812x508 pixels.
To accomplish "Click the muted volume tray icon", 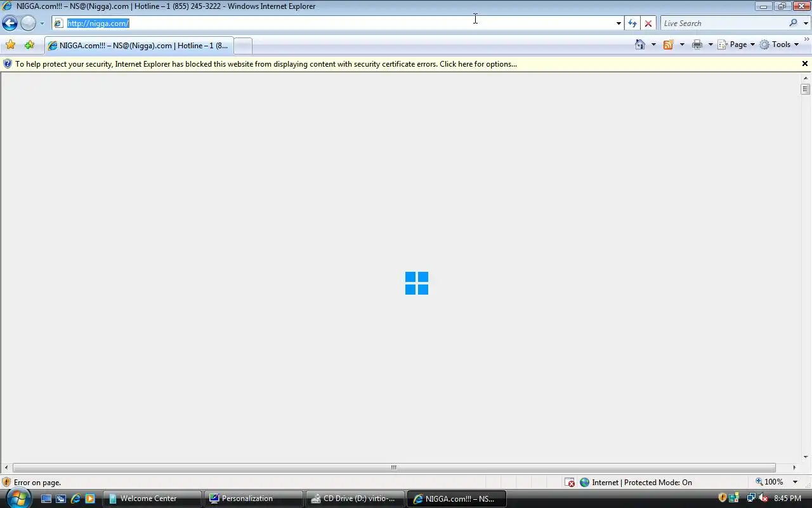I will [x=763, y=498].
